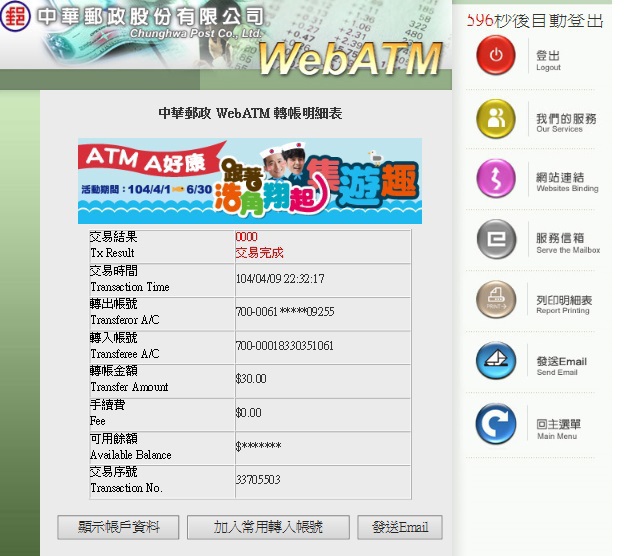628x556 pixels.
Task: Select the 登出 Logout menu label
Action: click(x=548, y=61)
